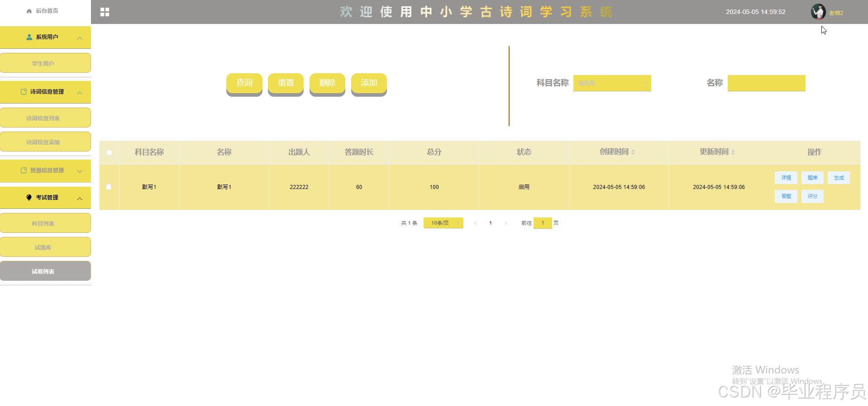868x406 pixels.
Task: Open 学生用户 menu item
Action: [x=45, y=63]
